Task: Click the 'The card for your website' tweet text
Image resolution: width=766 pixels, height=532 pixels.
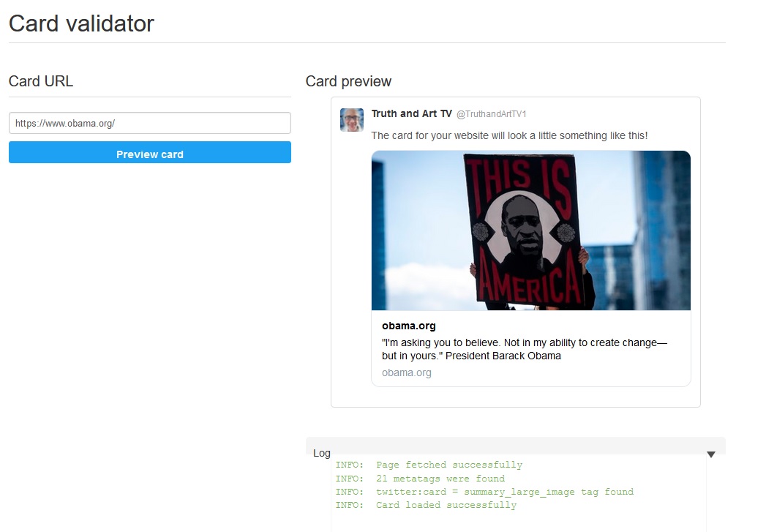Action: click(509, 135)
